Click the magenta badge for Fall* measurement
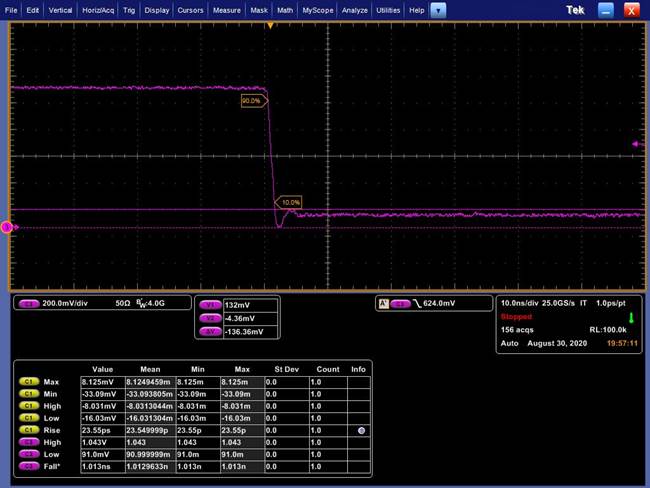The width and height of the screenshot is (650, 488). point(29,466)
